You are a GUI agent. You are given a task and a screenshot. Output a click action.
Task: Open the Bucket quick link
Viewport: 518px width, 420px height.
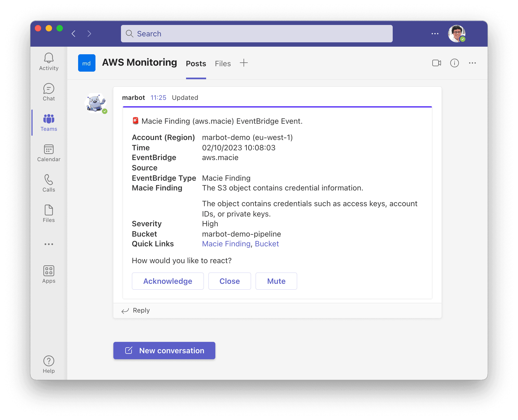[x=267, y=244]
